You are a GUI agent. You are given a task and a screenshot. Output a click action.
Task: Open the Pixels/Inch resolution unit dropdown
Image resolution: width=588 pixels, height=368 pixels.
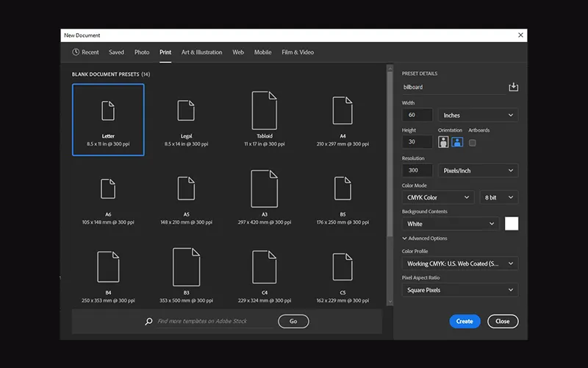[x=478, y=171]
